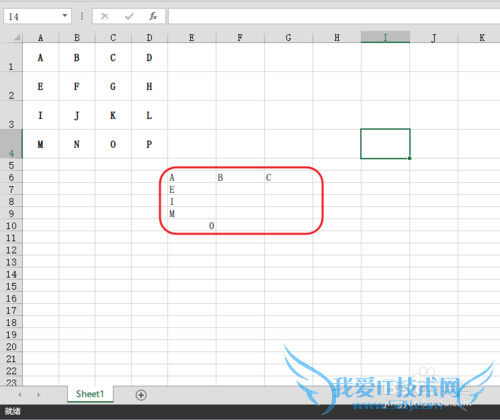Click cell E9 containing M
Viewport: 500px width, 420px height.
192,213
